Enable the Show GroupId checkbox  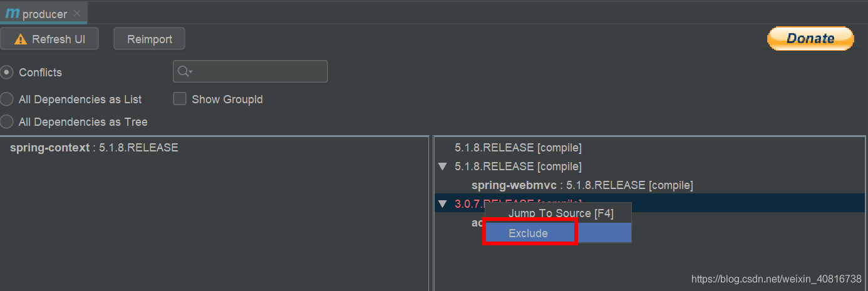[x=180, y=99]
